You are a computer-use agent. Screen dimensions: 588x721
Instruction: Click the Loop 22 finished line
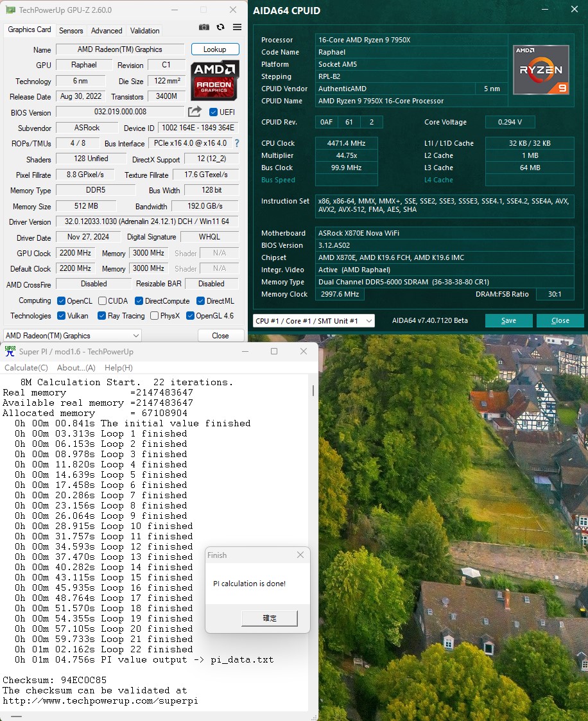pos(103,649)
